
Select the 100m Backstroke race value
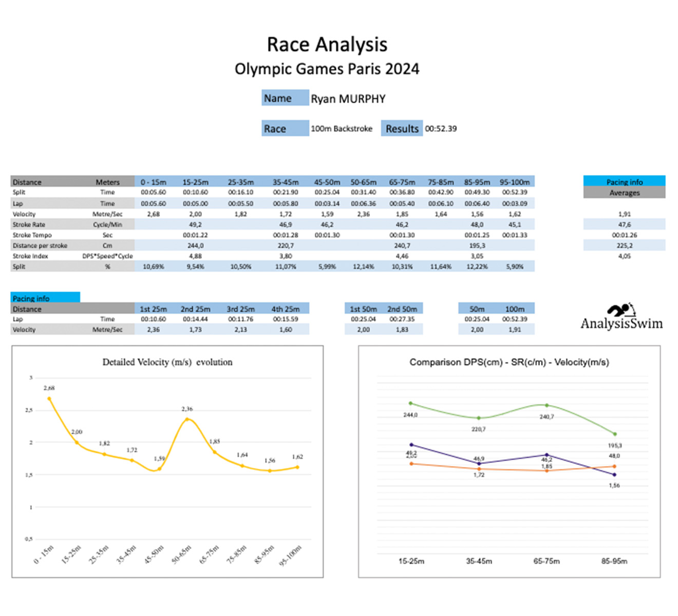coord(342,128)
